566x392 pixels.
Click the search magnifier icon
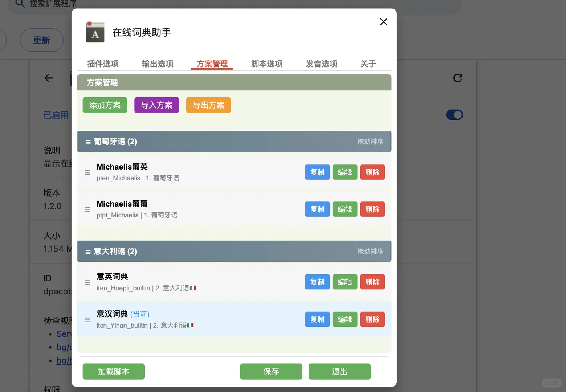click(x=20, y=4)
